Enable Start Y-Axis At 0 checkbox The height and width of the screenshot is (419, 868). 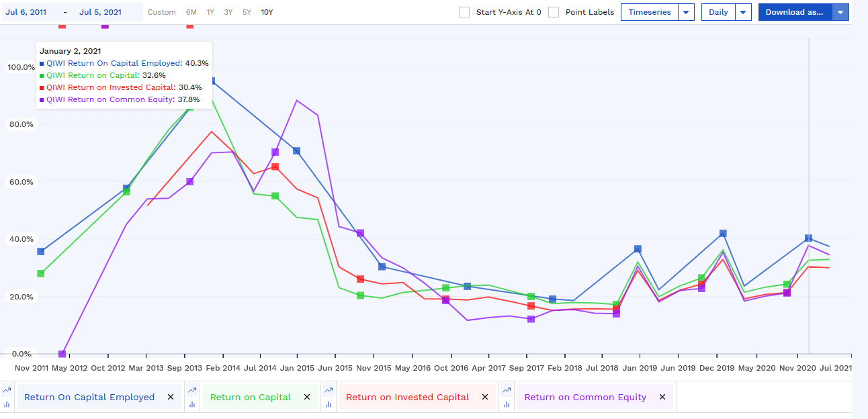tap(464, 12)
